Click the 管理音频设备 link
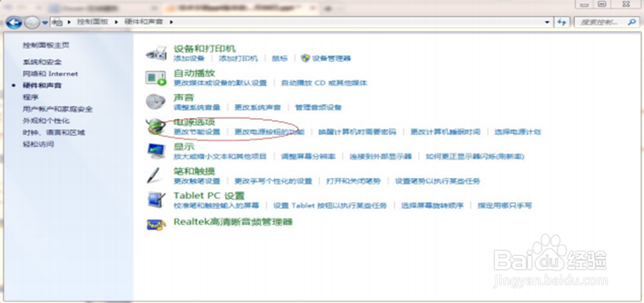Image resolution: width=644 pixels, height=303 pixels. point(318,108)
